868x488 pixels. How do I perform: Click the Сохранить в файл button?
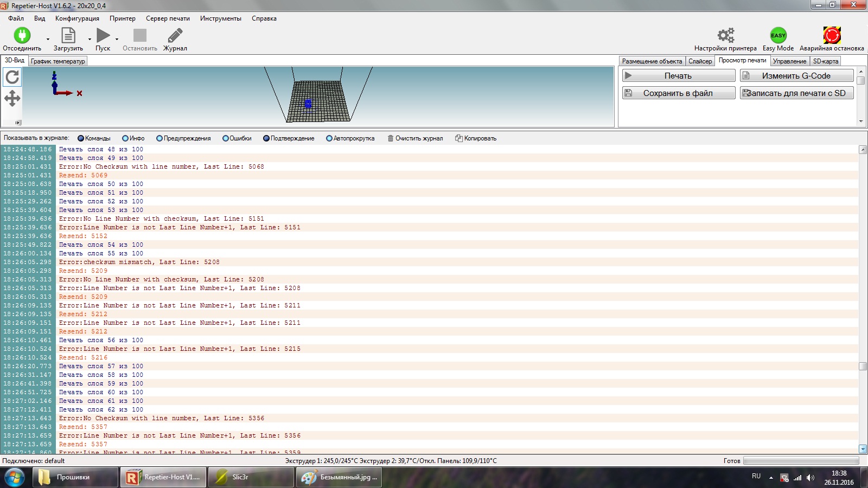pyautogui.click(x=678, y=93)
